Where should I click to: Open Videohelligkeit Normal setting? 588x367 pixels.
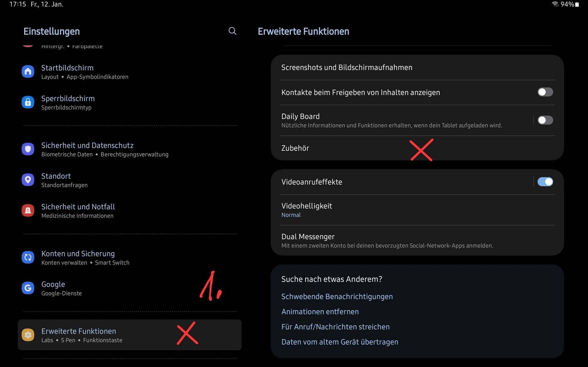(x=417, y=210)
